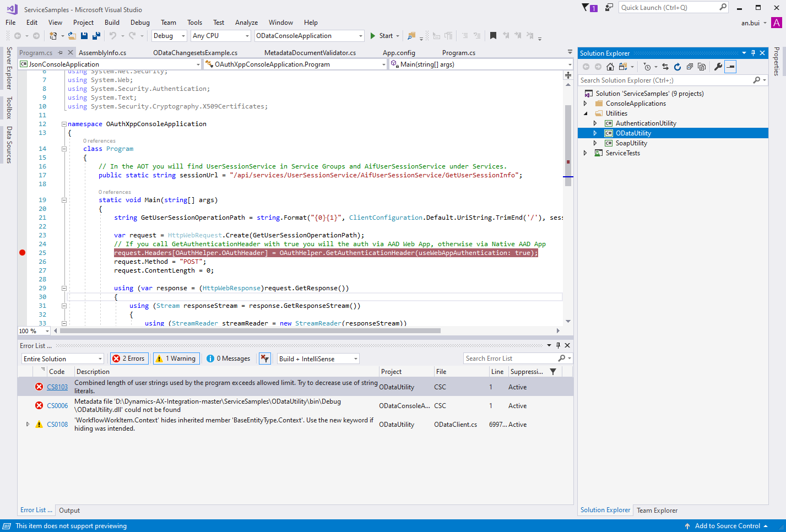This screenshot has height=532, width=786.
Task: Expand the ConsoleApplications folder
Action: click(585, 104)
